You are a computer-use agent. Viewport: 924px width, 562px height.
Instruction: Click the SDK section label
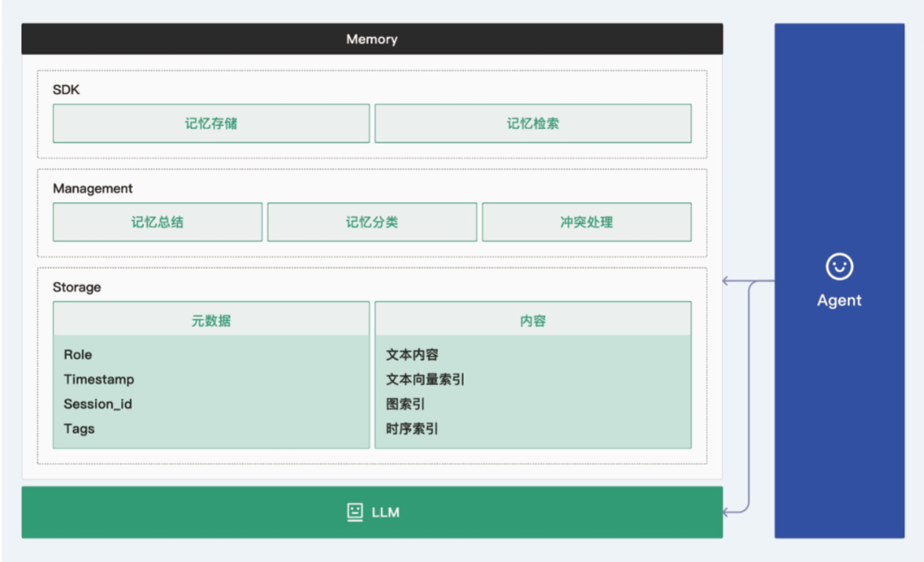pyautogui.click(x=66, y=90)
